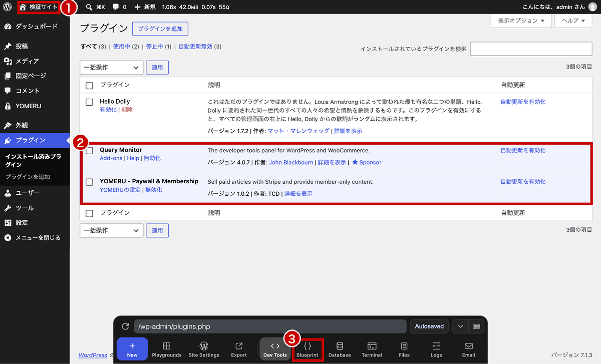Toggle select-all checkbox in table header

89,85
